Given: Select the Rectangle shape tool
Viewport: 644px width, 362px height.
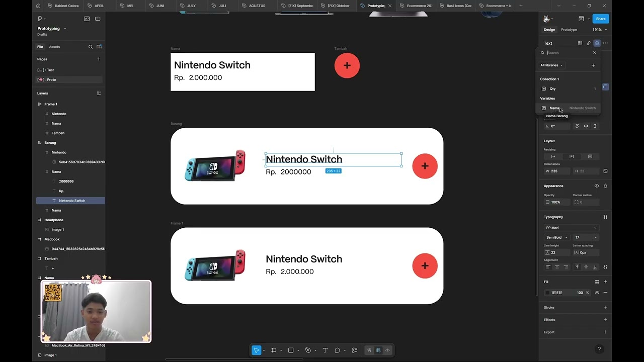Looking at the screenshot, I should point(291,350).
